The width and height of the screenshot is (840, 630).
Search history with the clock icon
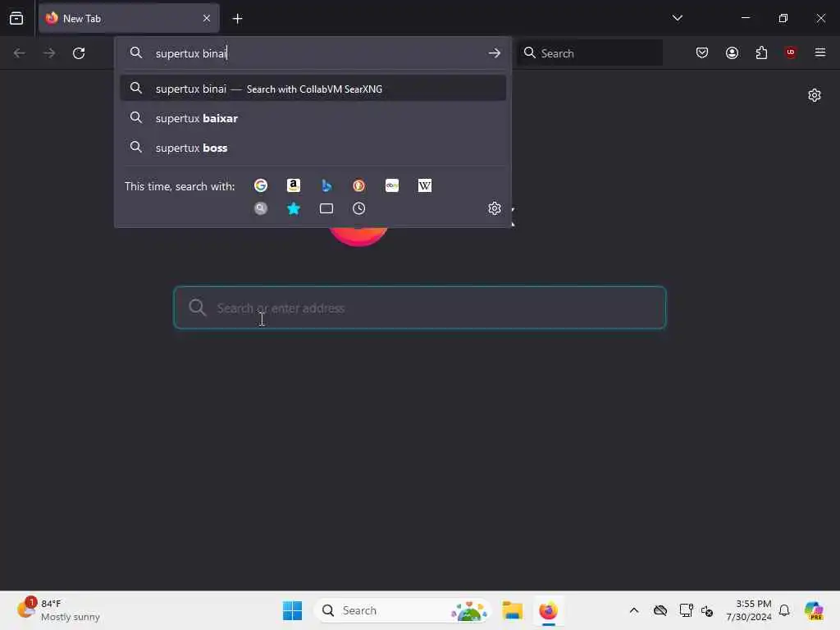tap(359, 208)
